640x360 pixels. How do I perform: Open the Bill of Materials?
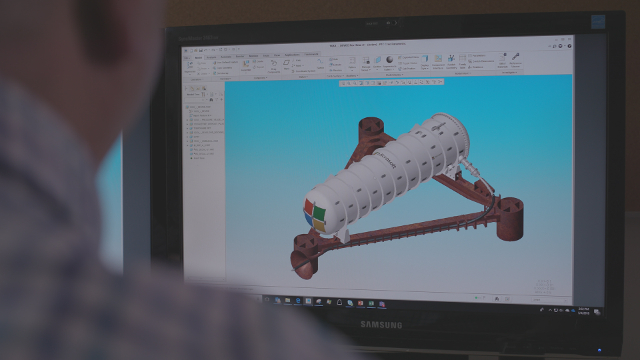[x=502, y=60]
